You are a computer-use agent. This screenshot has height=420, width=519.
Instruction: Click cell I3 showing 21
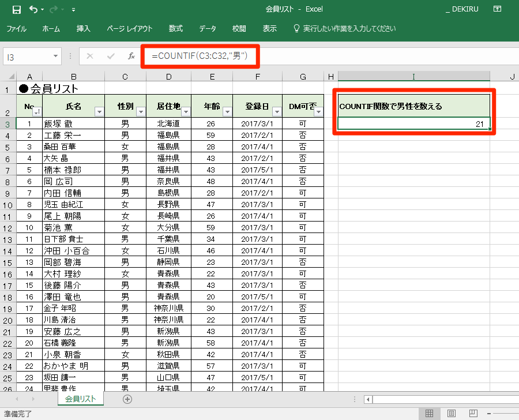413,123
